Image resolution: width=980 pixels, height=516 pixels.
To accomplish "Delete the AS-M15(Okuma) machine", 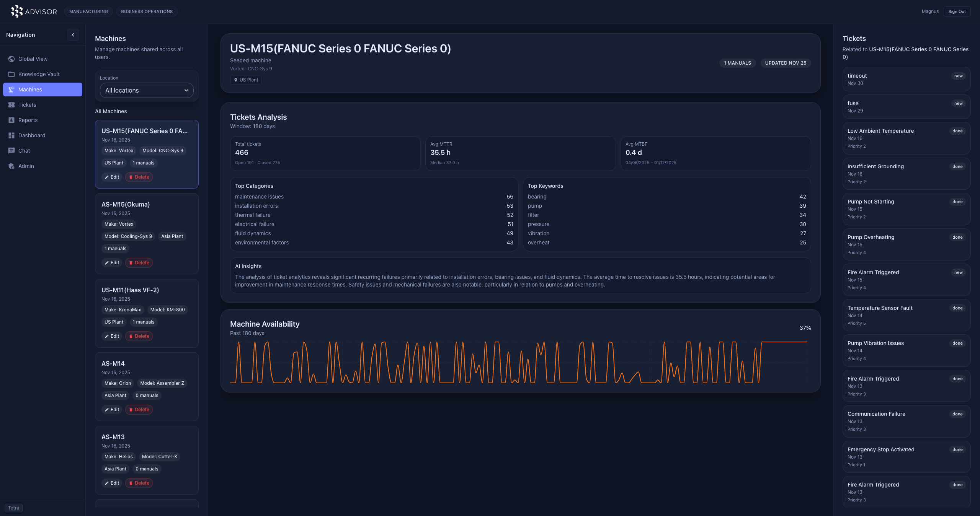I will (139, 263).
